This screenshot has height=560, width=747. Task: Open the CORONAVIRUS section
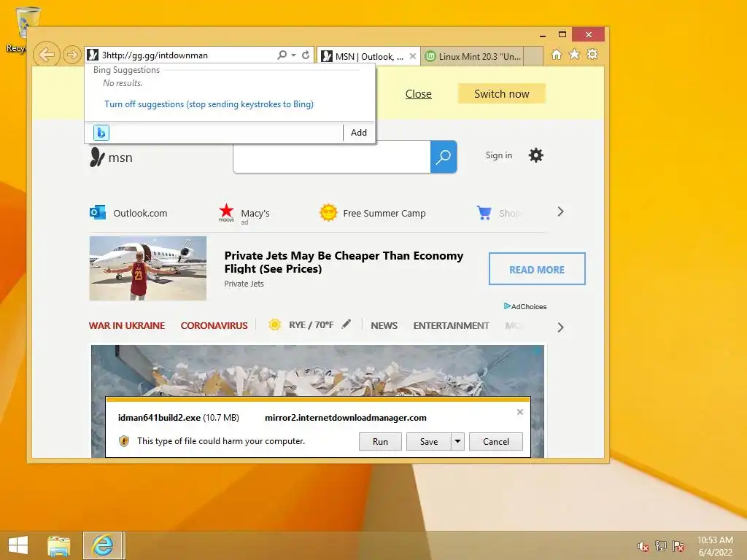coord(214,326)
